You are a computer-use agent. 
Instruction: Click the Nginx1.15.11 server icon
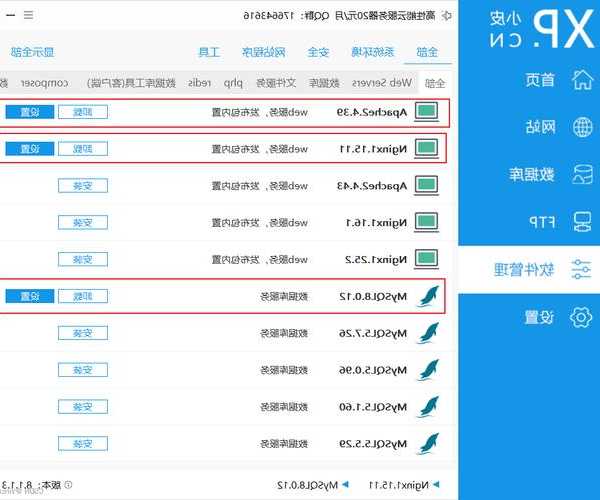tap(427, 149)
